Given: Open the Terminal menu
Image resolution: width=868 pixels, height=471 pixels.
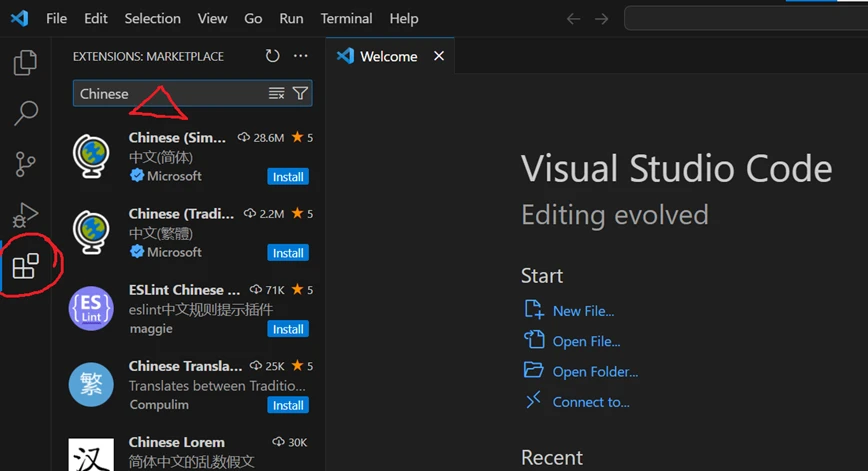Looking at the screenshot, I should coord(346,19).
